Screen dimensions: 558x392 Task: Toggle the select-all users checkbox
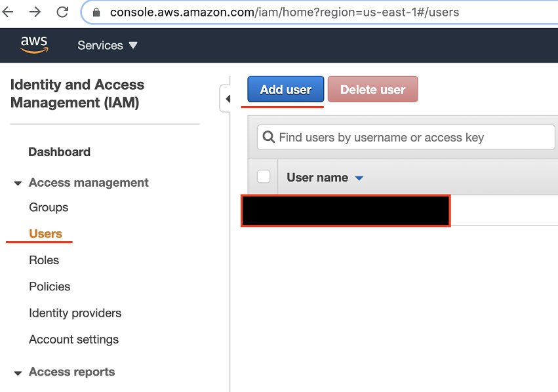pyautogui.click(x=264, y=176)
